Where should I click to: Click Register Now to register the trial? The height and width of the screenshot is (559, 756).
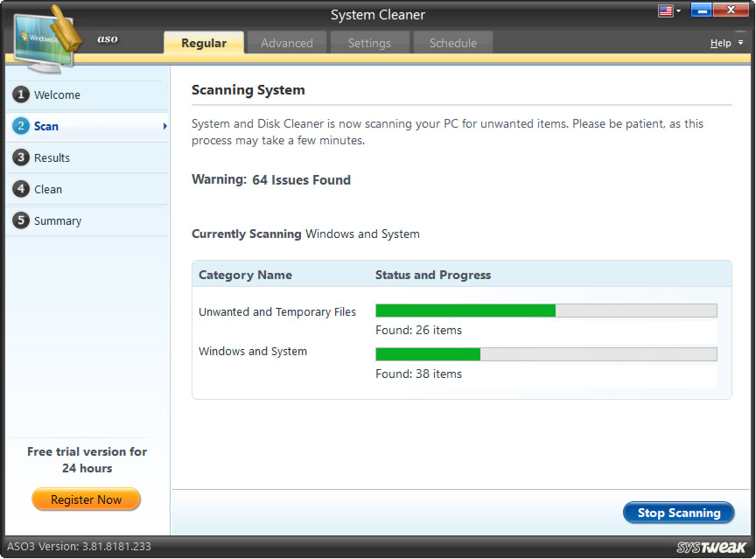[86, 499]
